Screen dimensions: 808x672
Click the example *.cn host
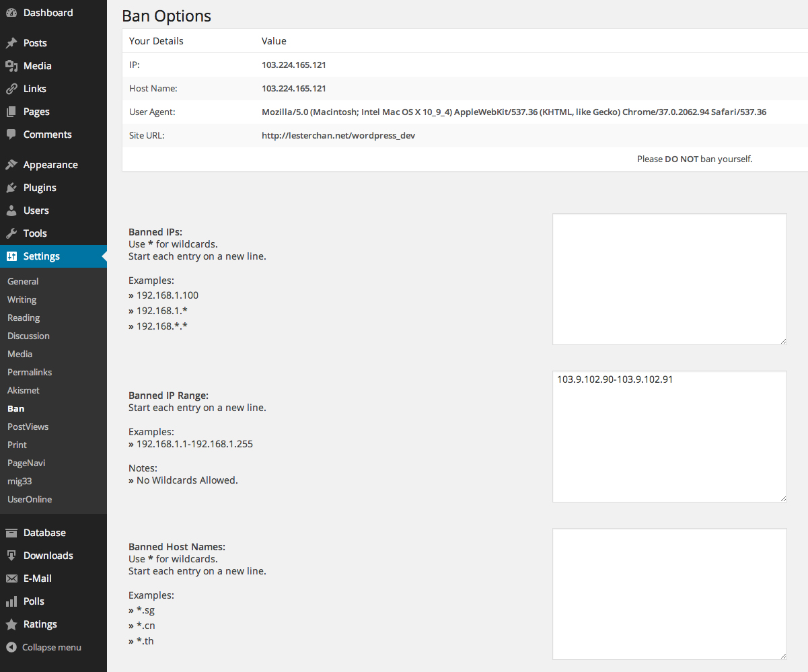[146, 626]
